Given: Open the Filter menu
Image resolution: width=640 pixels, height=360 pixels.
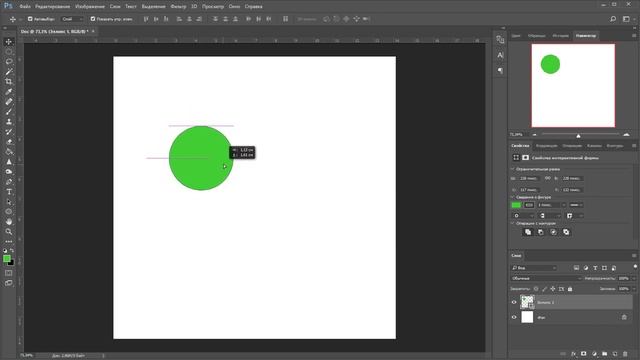Looking at the screenshot, I should 178,7.
